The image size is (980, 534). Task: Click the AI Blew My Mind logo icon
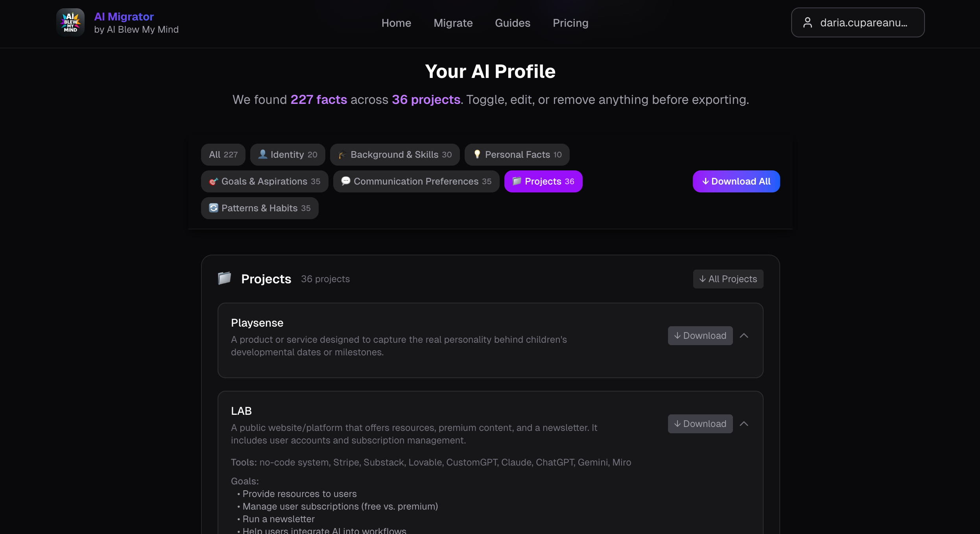(x=70, y=22)
